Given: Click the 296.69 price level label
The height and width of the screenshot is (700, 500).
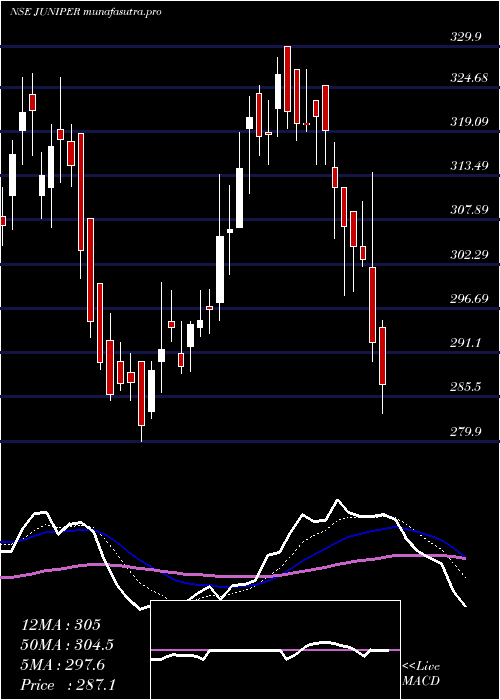Looking at the screenshot, I should tap(468, 299).
